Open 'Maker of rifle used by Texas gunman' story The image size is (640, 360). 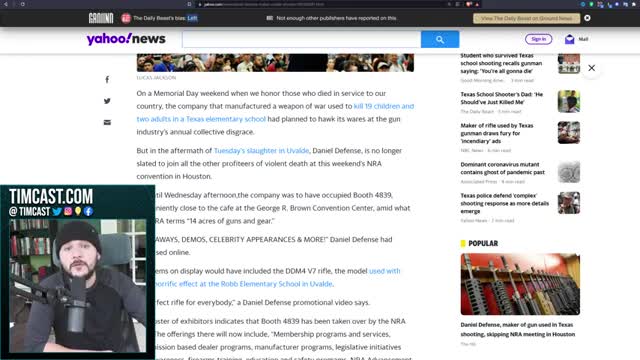click(x=497, y=133)
